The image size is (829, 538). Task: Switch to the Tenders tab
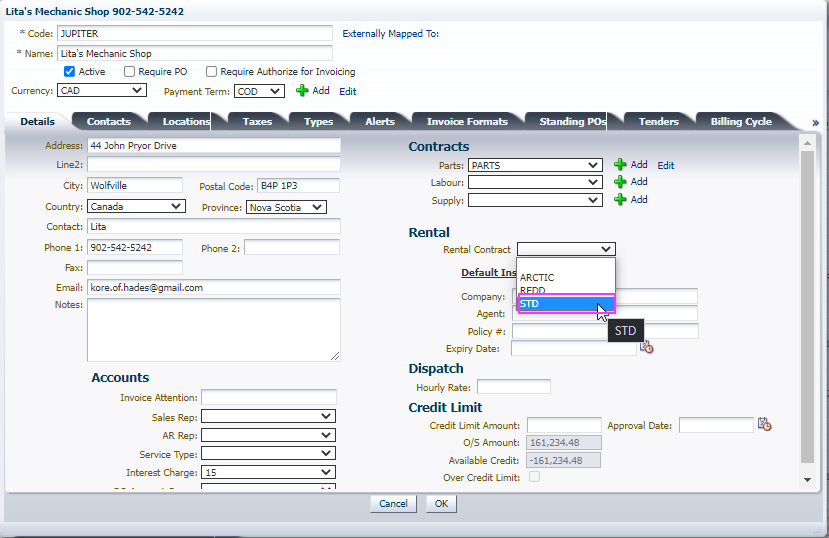coord(658,122)
